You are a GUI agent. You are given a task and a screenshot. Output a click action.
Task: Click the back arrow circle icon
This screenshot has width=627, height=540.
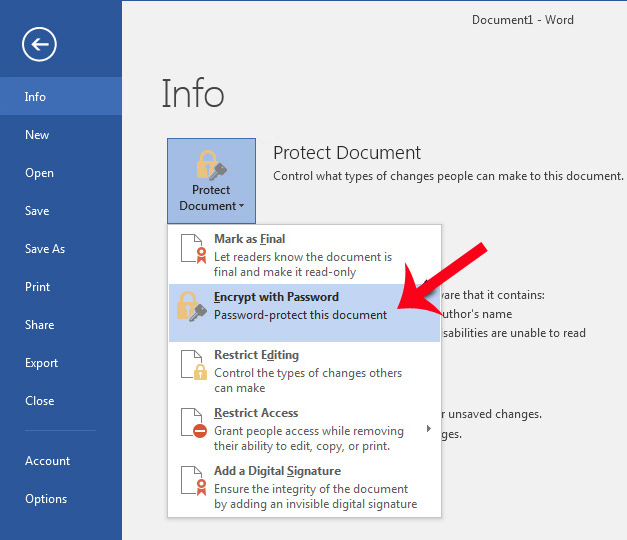coord(39,44)
